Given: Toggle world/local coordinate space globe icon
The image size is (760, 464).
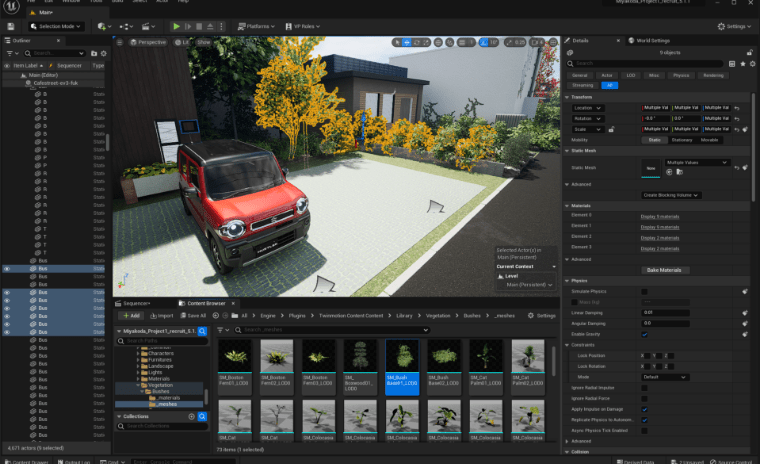Looking at the screenshot, I should [x=438, y=43].
